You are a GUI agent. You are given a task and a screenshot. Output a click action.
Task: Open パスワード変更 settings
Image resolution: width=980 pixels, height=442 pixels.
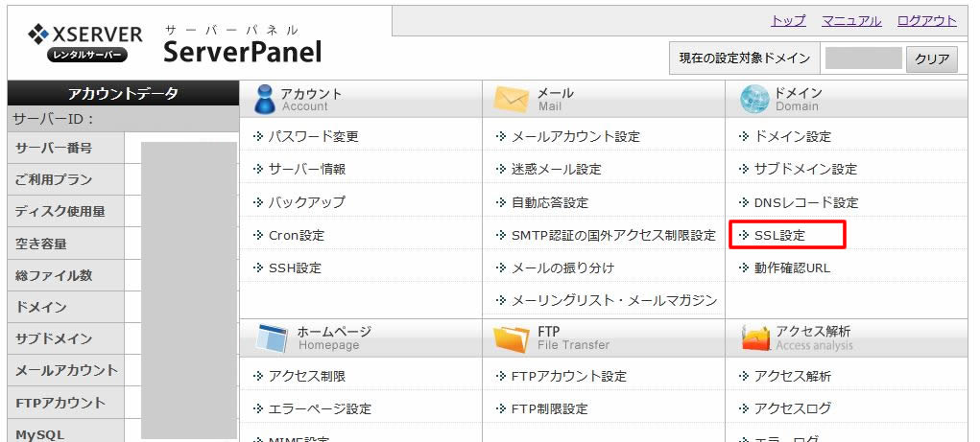coord(313,136)
